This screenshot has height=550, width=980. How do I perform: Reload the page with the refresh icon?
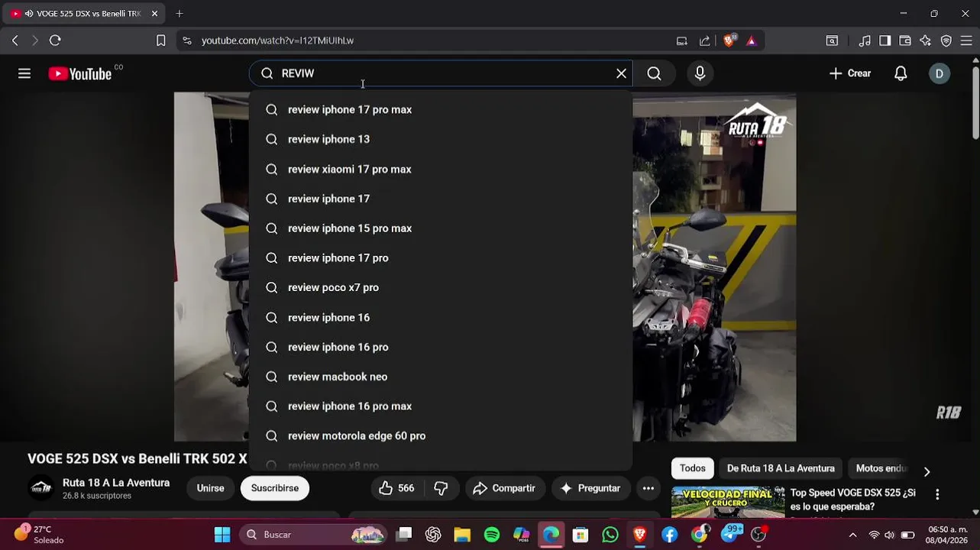(55, 40)
